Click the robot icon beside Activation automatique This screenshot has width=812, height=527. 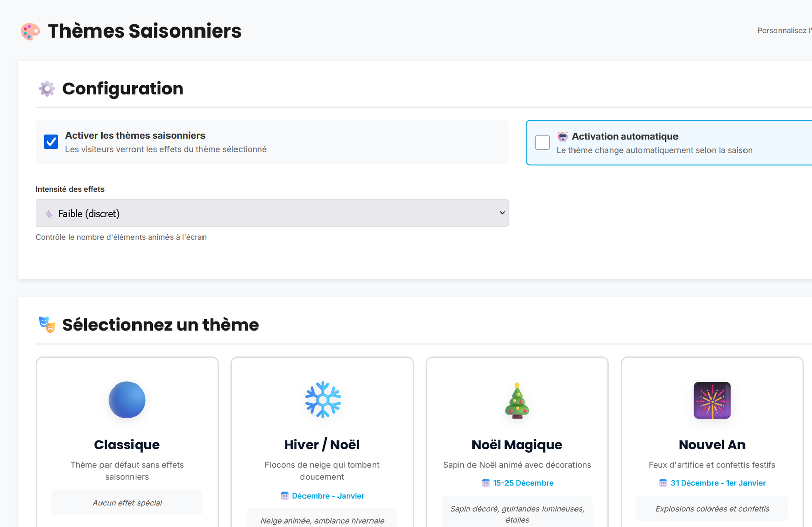(563, 136)
